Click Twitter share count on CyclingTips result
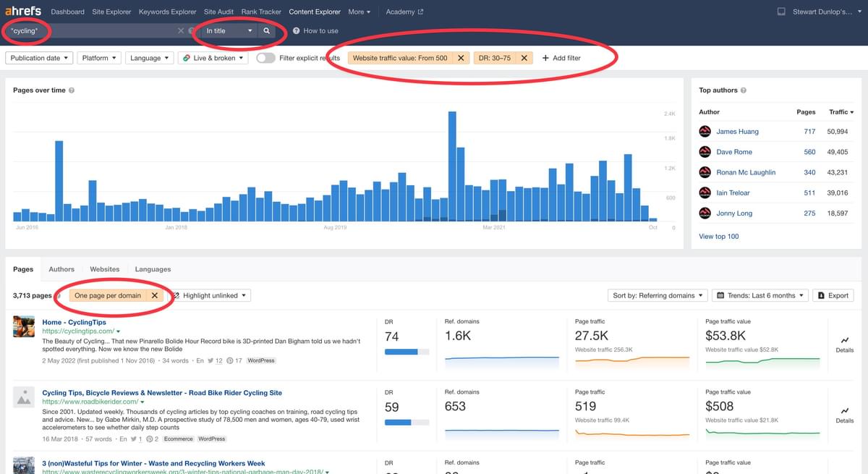 click(215, 360)
